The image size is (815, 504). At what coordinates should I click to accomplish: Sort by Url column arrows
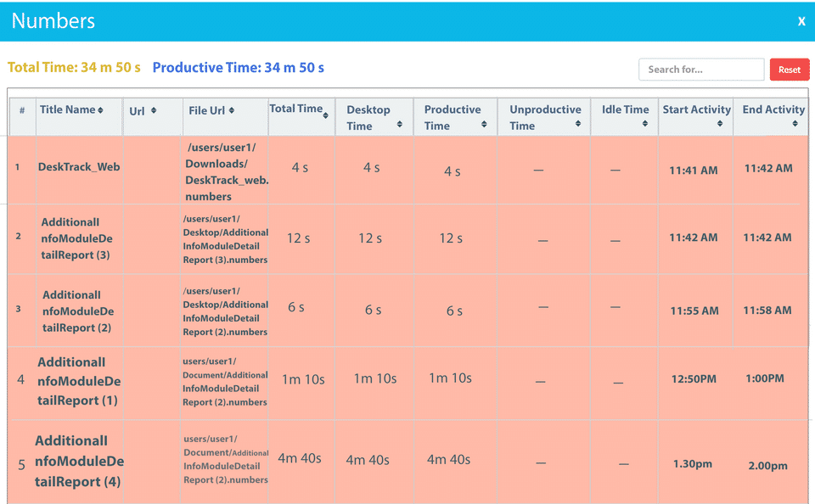click(154, 110)
